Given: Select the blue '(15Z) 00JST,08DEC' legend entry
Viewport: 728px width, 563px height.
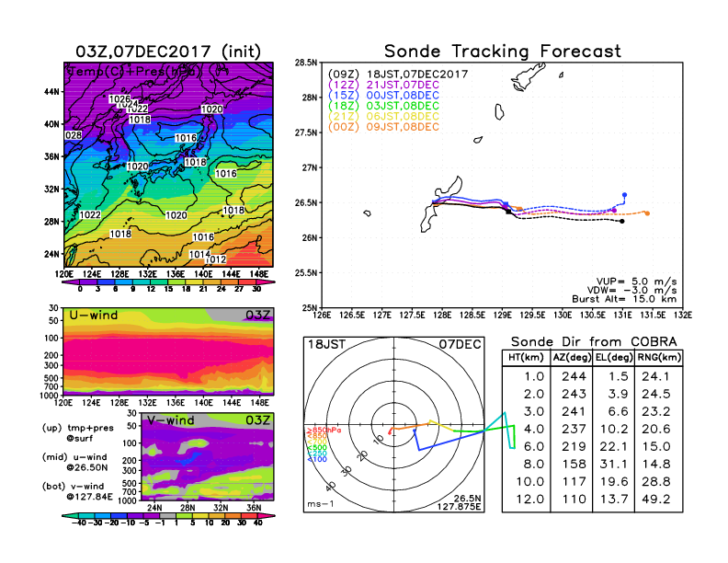Looking at the screenshot, I should pos(383,96).
